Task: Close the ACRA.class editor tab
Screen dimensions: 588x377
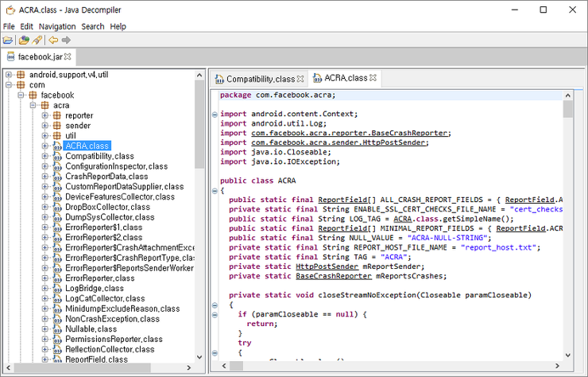Action: [x=373, y=78]
